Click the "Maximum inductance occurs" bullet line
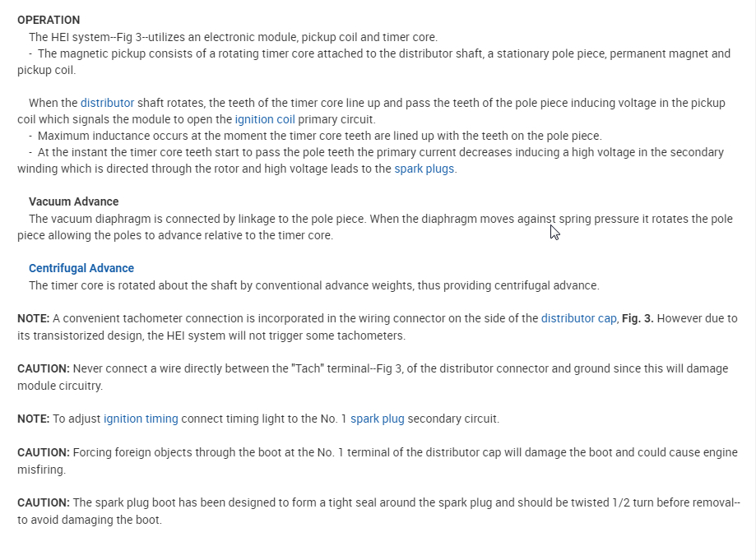This screenshot has width=756, height=560. click(x=319, y=136)
